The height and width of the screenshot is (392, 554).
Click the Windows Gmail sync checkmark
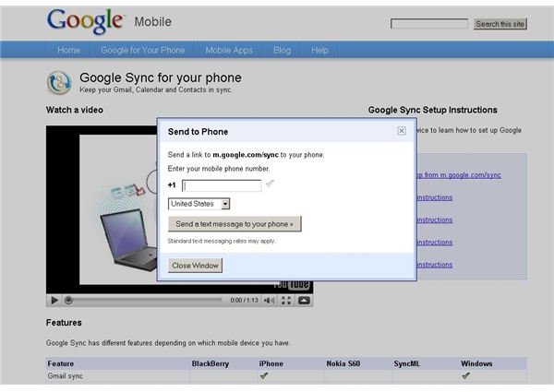coord(465,375)
